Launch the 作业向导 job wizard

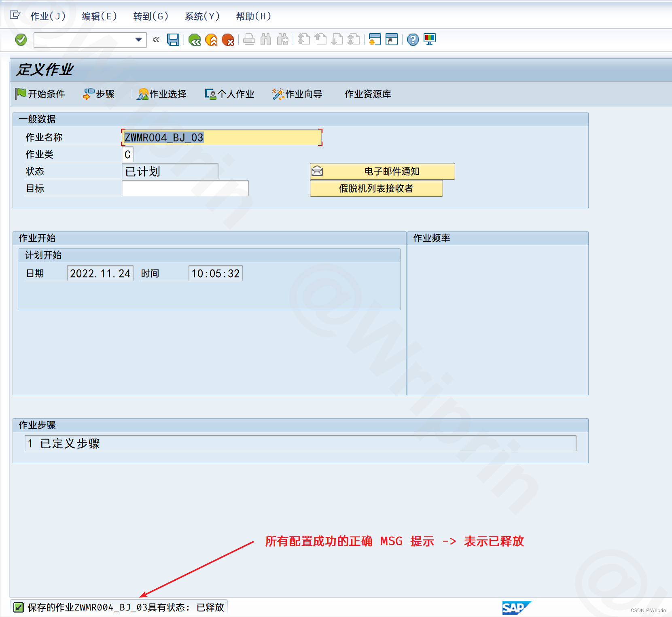point(297,94)
